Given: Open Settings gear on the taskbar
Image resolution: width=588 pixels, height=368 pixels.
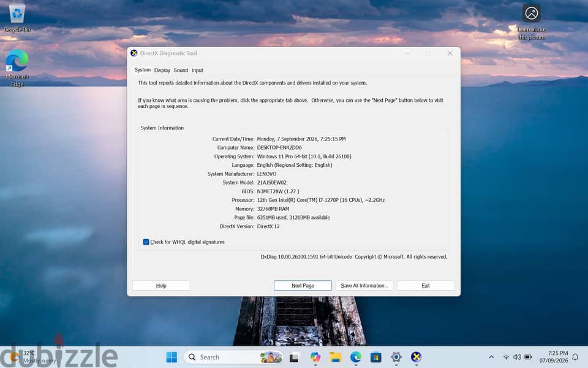Looking at the screenshot, I should 396,357.
